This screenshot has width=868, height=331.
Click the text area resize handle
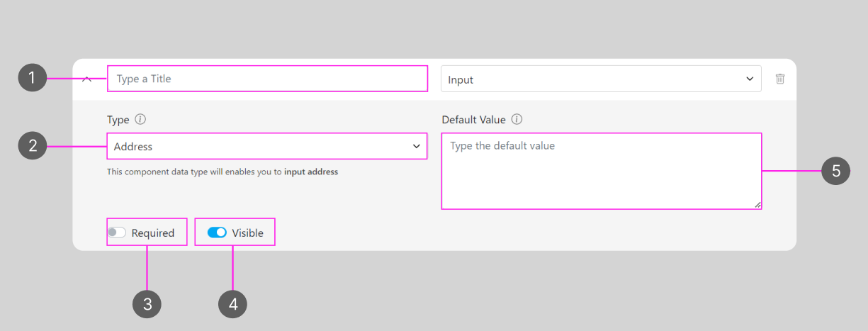click(x=757, y=205)
